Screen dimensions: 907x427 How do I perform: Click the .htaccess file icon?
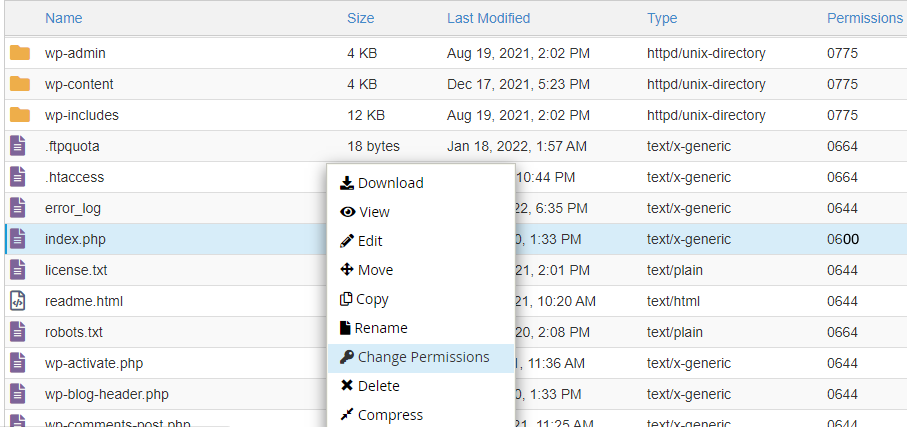point(17,177)
